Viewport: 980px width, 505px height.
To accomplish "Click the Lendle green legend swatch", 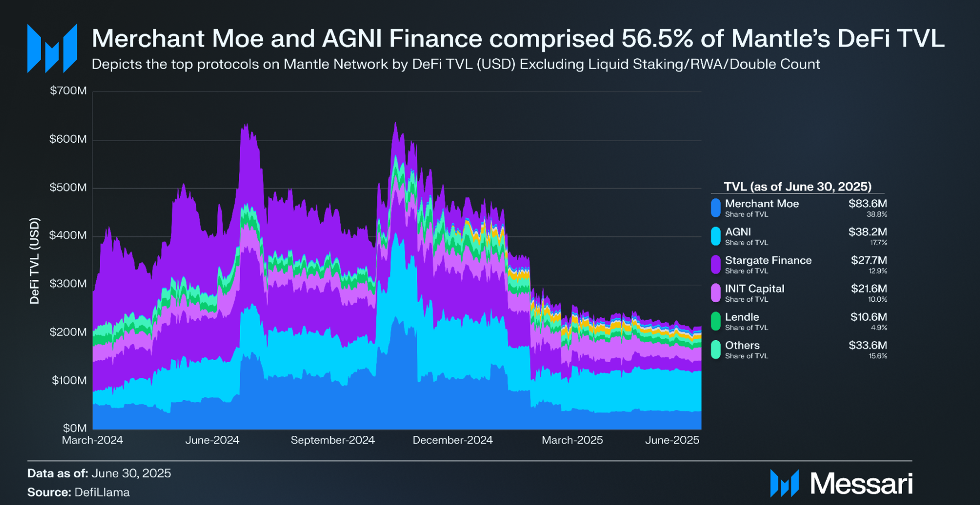I will click(x=716, y=321).
